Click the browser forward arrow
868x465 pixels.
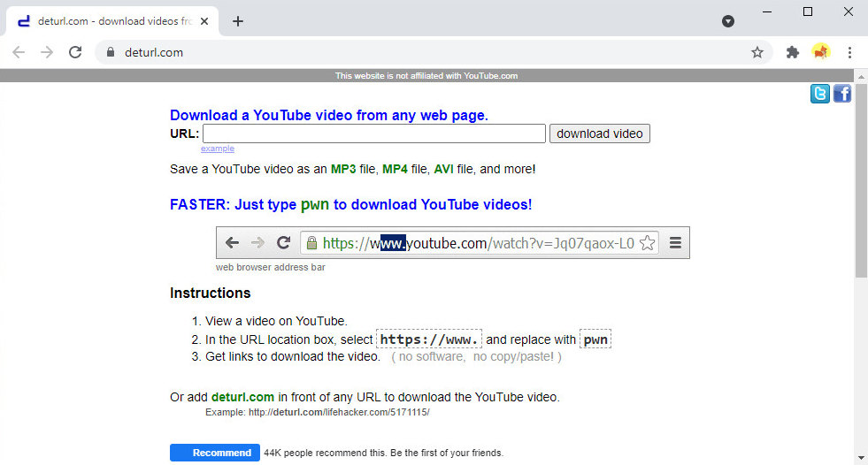(x=47, y=52)
